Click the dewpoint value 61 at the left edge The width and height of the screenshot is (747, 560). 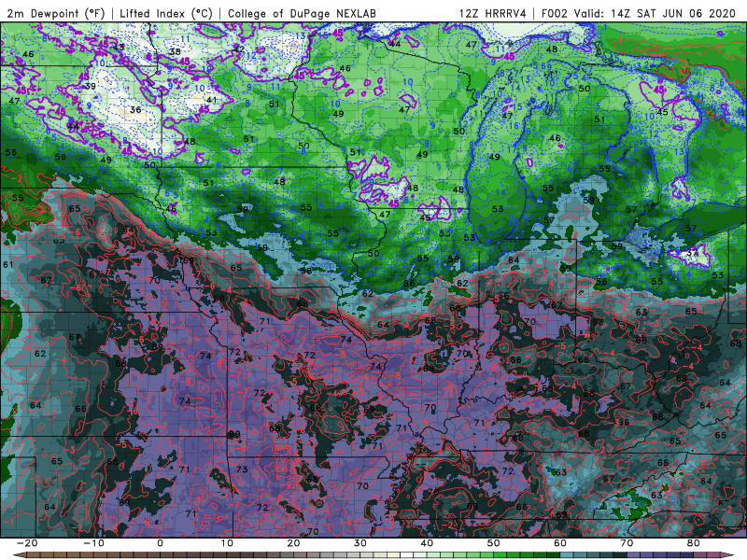[x=8, y=264]
